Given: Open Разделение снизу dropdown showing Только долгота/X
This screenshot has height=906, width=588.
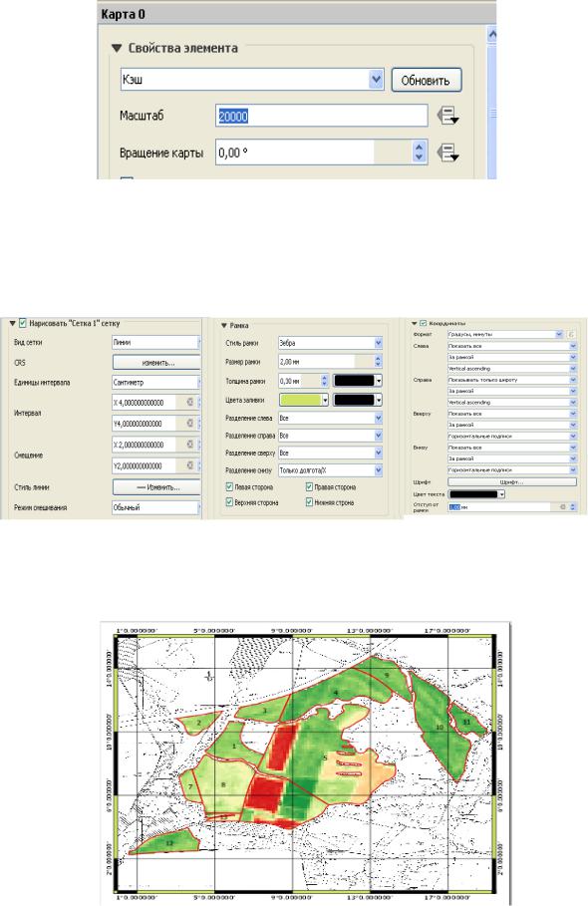Looking at the screenshot, I should (331, 470).
